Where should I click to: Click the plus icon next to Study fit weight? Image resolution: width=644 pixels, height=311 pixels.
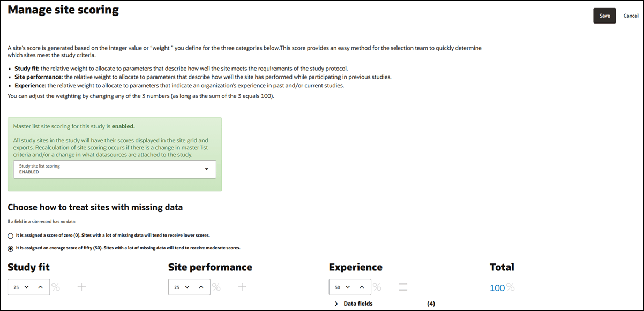click(x=81, y=287)
